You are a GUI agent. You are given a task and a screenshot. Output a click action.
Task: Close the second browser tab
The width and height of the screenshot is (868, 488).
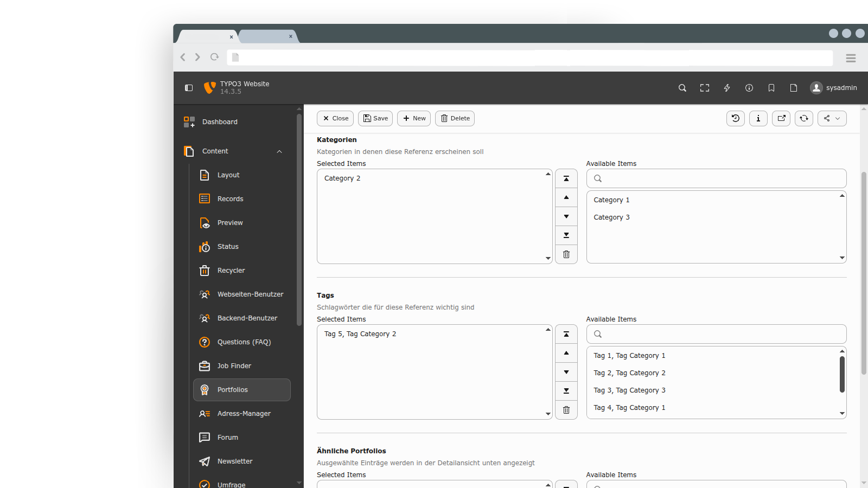click(x=291, y=36)
